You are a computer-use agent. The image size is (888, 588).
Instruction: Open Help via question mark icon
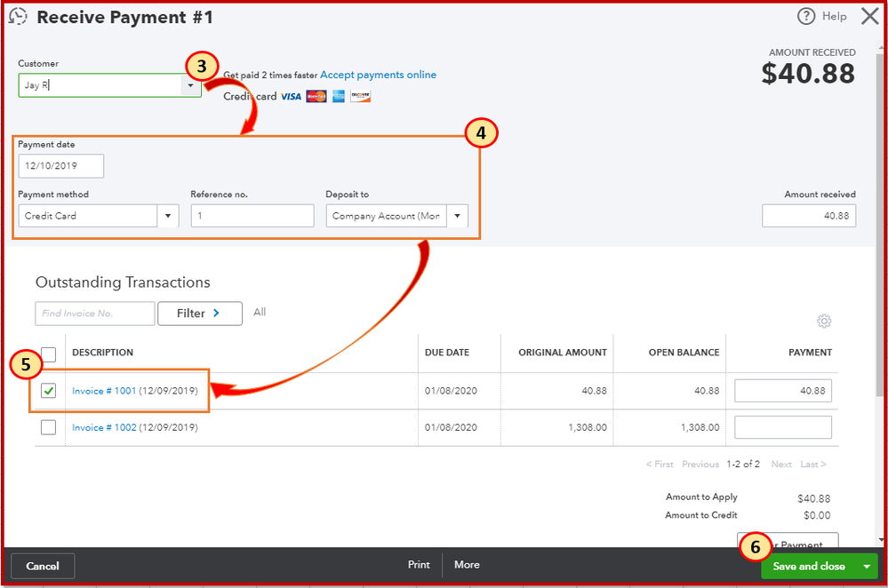tap(806, 16)
